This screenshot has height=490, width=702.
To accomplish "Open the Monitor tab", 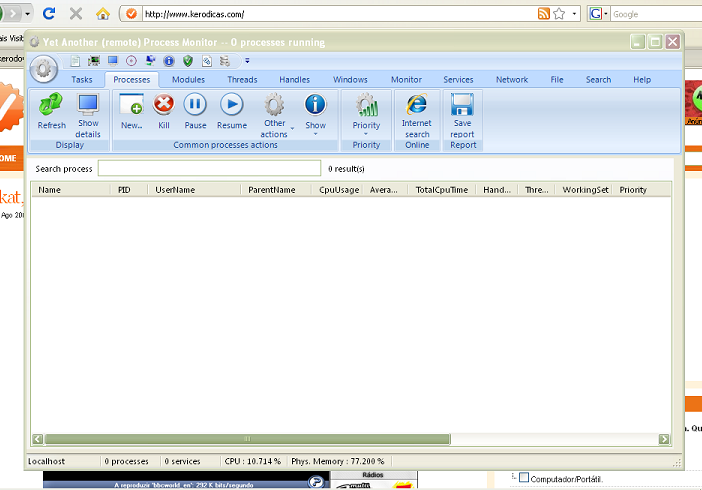I will coord(407,79).
